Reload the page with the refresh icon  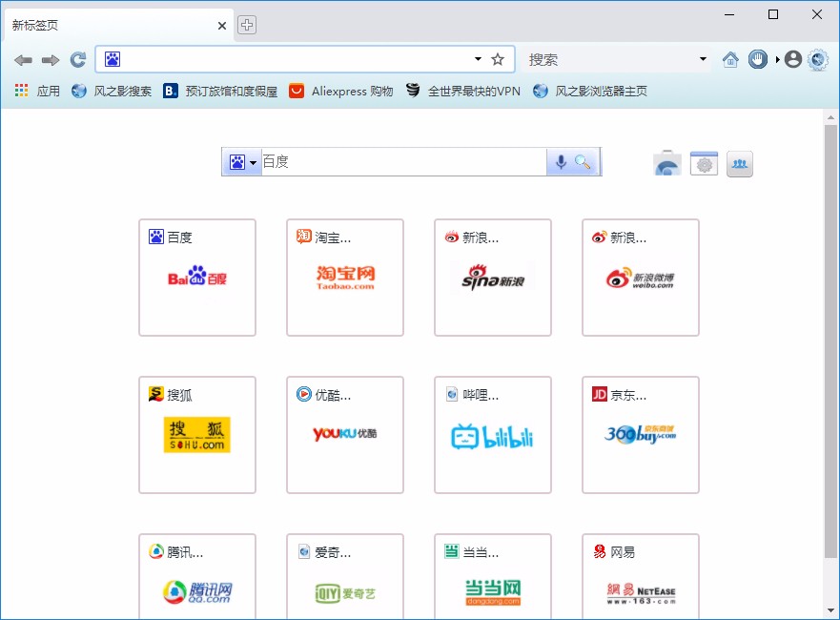click(x=77, y=58)
